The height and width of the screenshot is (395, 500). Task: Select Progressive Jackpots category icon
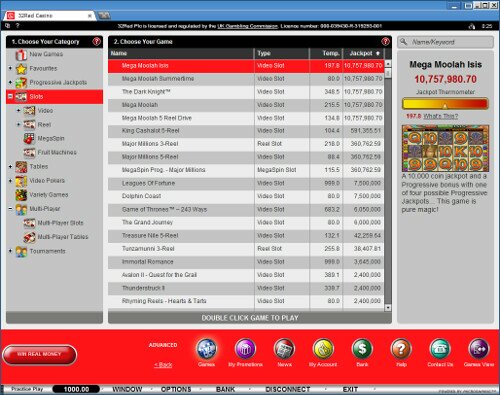21,82
